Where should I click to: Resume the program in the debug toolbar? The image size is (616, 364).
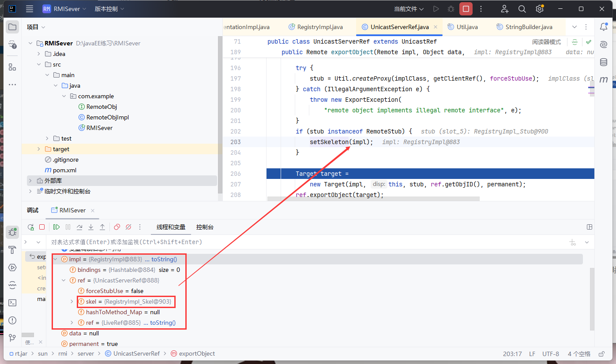tap(56, 227)
